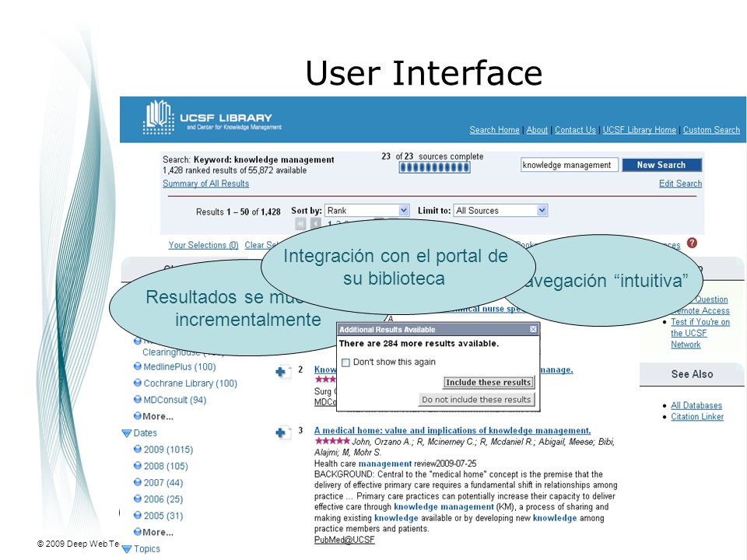Click the 2008 date bullet icon
Viewport: 747px width, 560px height.
tap(137, 465)
